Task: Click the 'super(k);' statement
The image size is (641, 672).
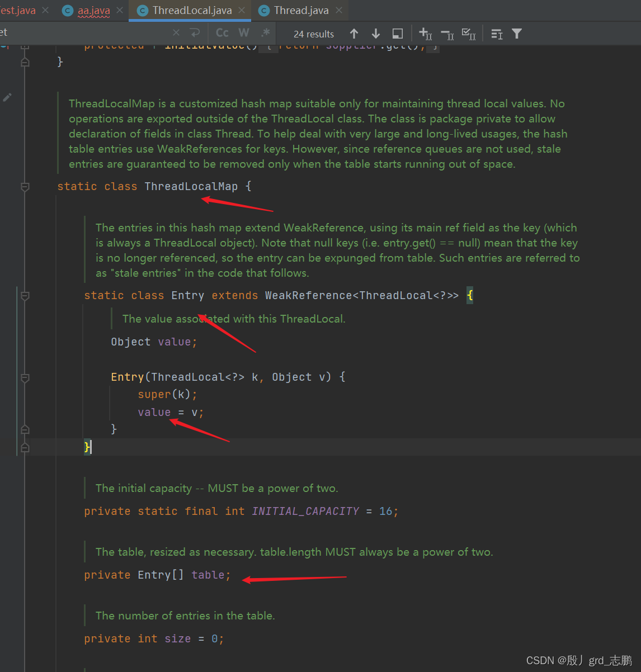Action: click(167, 394)
